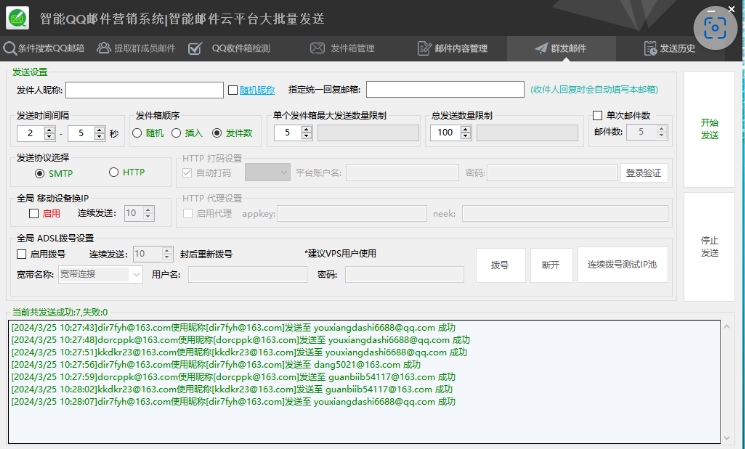
Task: Click the sender nickname input field
Action: point(144,90)
